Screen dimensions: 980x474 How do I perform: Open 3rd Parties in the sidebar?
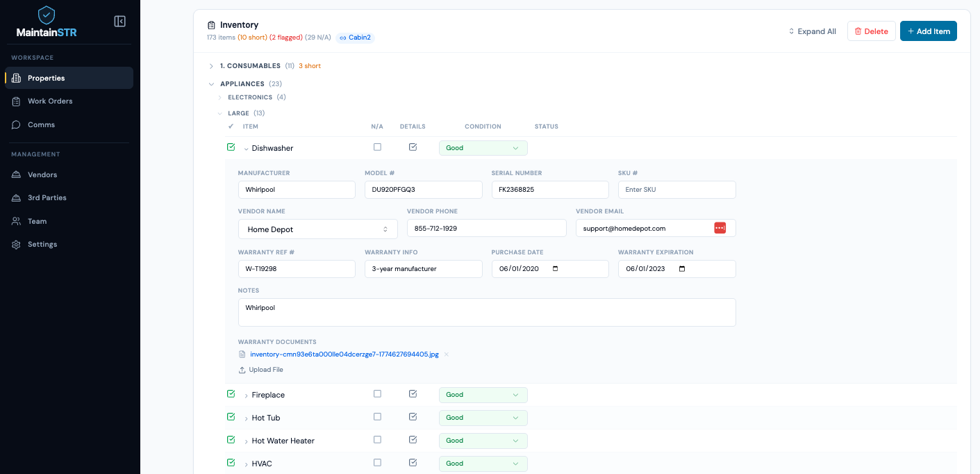(69, 198)
